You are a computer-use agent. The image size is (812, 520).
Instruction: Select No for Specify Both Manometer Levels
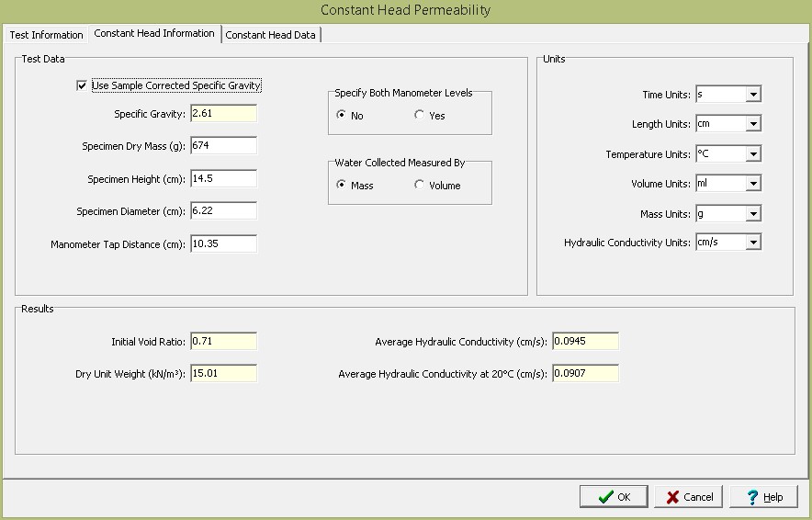tap(342, 116)
